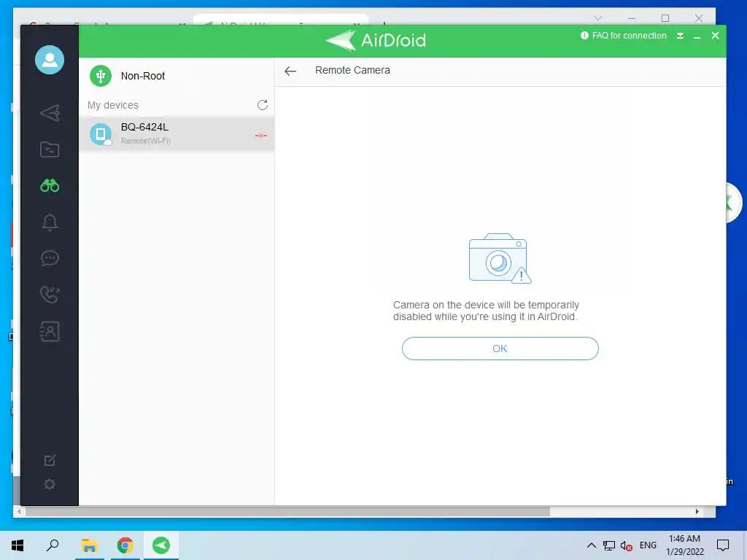
Task: Open the Notifications bell icon
Action: pos(50,222)
